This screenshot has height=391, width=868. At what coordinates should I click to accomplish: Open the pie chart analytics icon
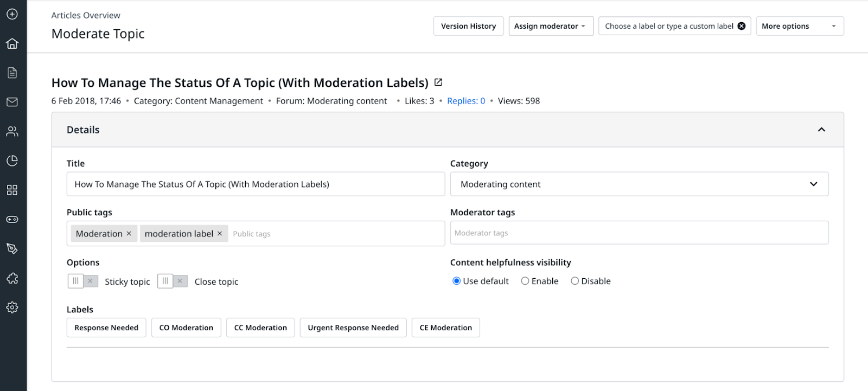click(x=12, y=161)
